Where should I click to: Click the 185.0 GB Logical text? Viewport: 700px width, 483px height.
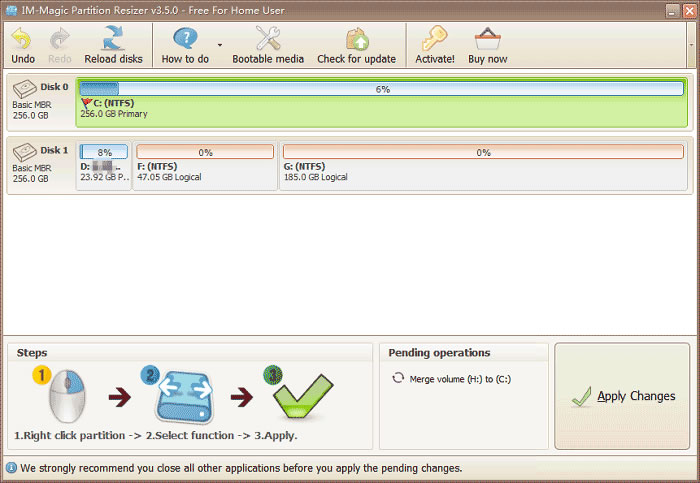[x=316, y=177]
